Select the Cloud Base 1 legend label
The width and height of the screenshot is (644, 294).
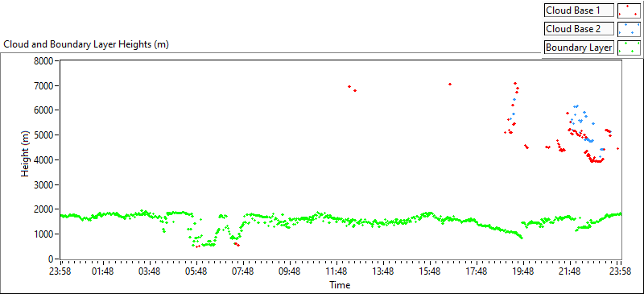[x=579, y=10]
